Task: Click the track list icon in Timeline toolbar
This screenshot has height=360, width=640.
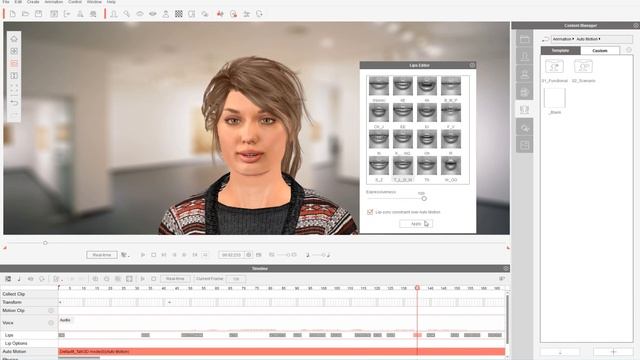Action: (x=8, y=279)
